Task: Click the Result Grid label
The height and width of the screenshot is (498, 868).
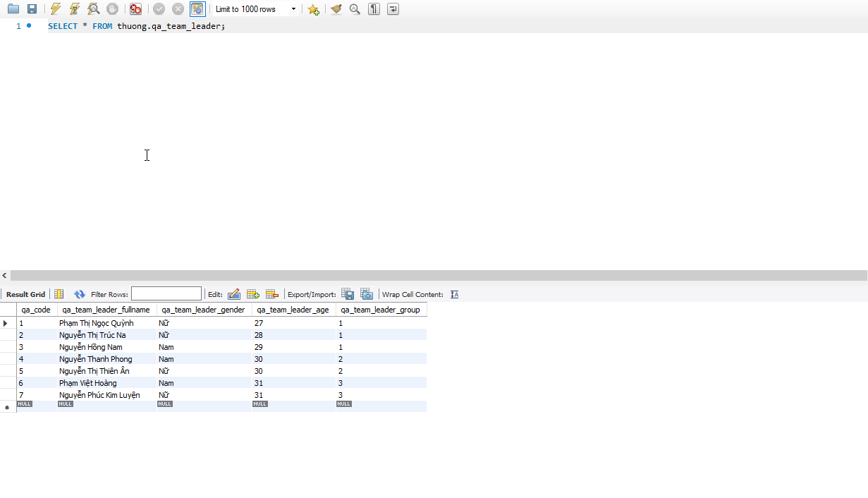Action: click(25, 294)
